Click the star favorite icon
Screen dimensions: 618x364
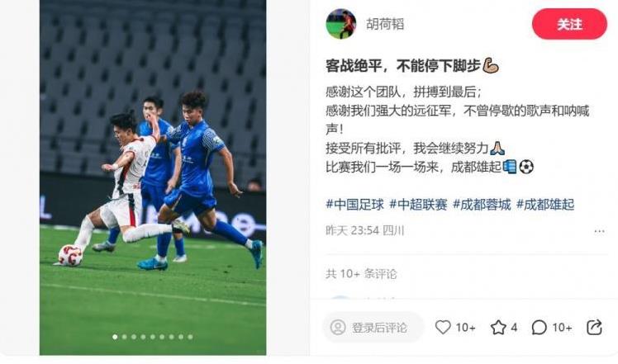pyautogui.click(x=498, y=327)
